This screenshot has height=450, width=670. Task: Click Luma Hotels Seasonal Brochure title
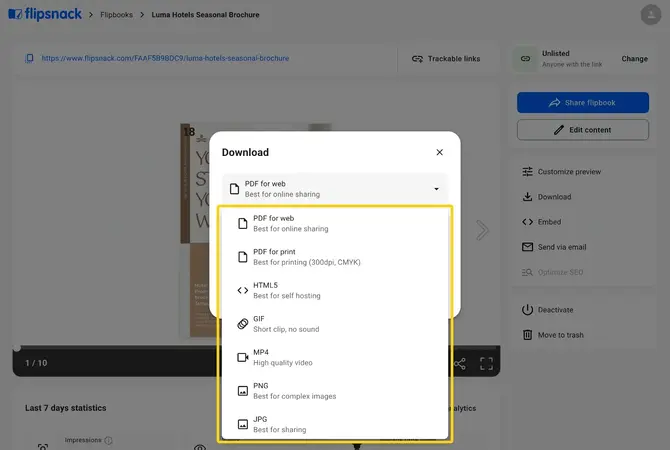pyautogui.click(x=205, y=15)
